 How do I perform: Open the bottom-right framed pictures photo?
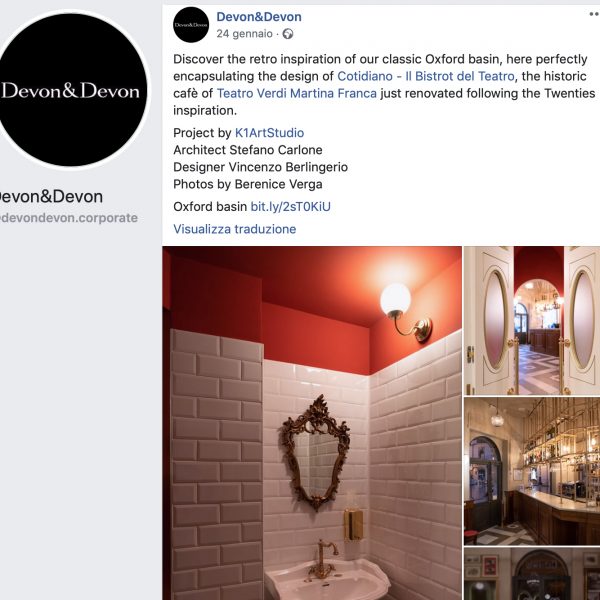[x=532, y=574]
